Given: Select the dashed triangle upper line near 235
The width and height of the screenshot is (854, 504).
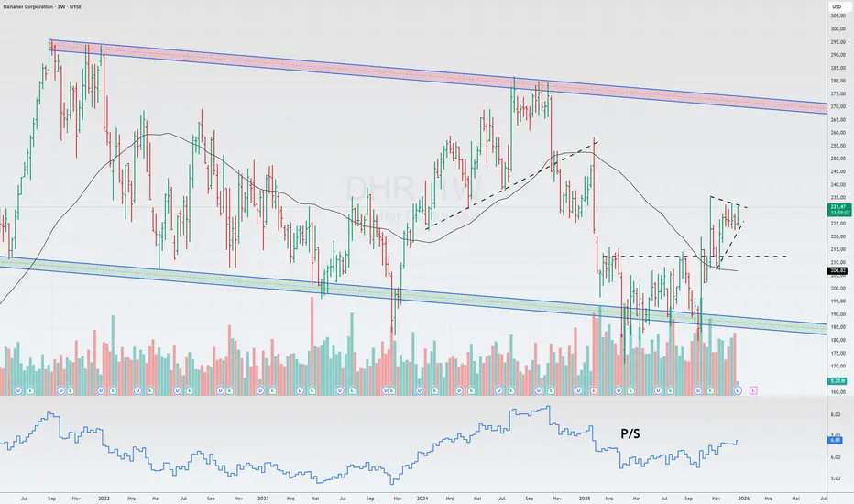Looking at the screenshot, I should (728, 202).
